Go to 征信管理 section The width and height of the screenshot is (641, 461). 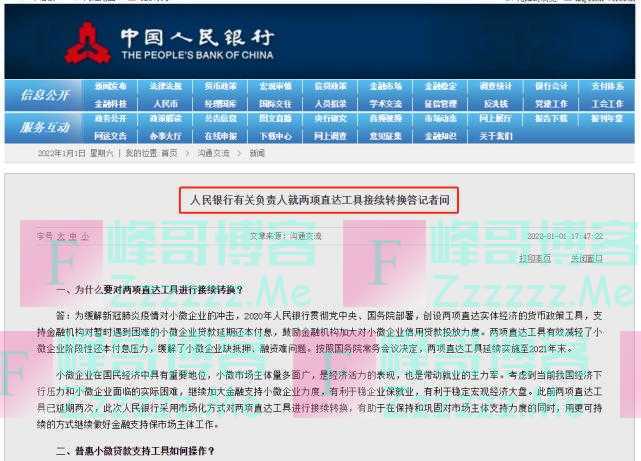tap(440, 104)
